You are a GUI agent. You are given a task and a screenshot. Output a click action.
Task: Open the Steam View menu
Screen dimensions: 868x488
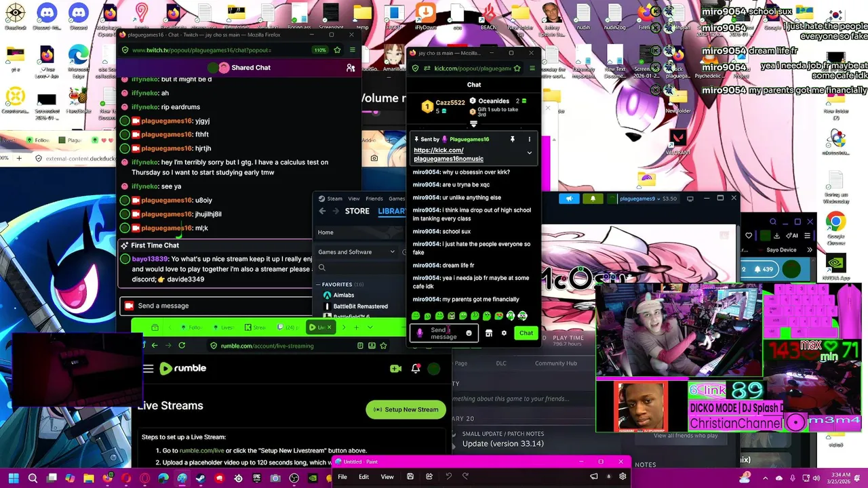(x=354, y=199)
